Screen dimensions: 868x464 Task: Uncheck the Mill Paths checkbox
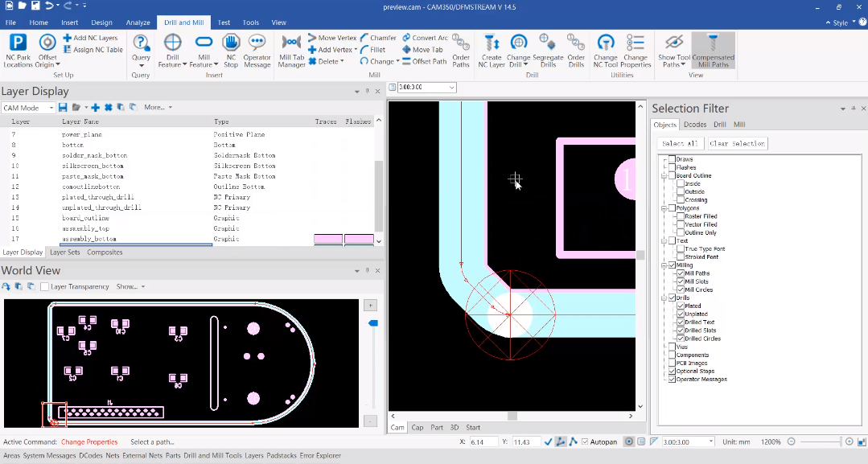click(681, 273)
